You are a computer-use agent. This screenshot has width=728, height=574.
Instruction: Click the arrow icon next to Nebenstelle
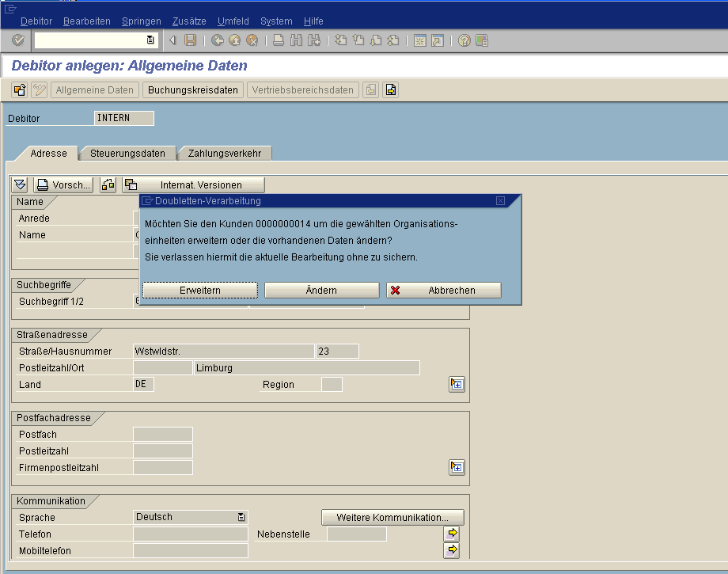tap(452, 534)
